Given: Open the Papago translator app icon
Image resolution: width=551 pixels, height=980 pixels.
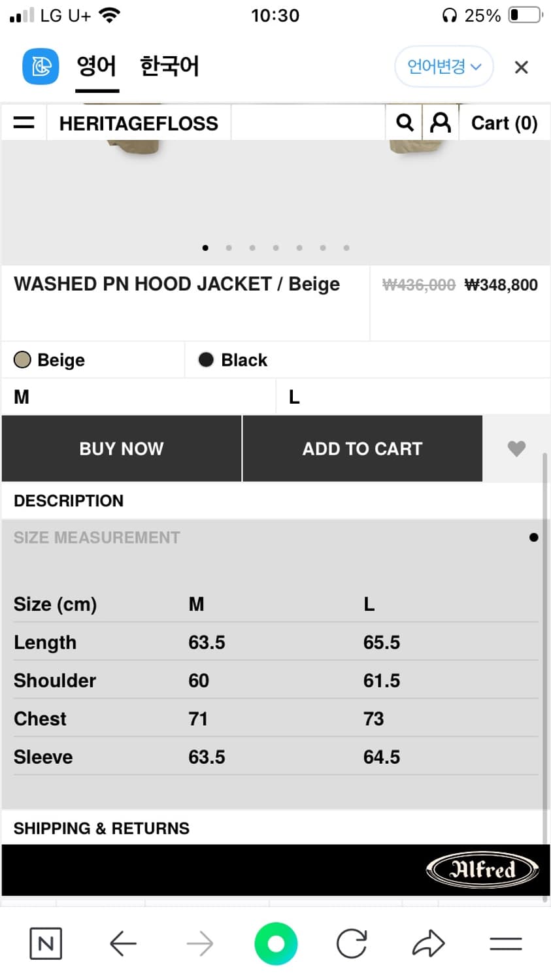Looking at the screenshot, I should (x=40, y=67).
